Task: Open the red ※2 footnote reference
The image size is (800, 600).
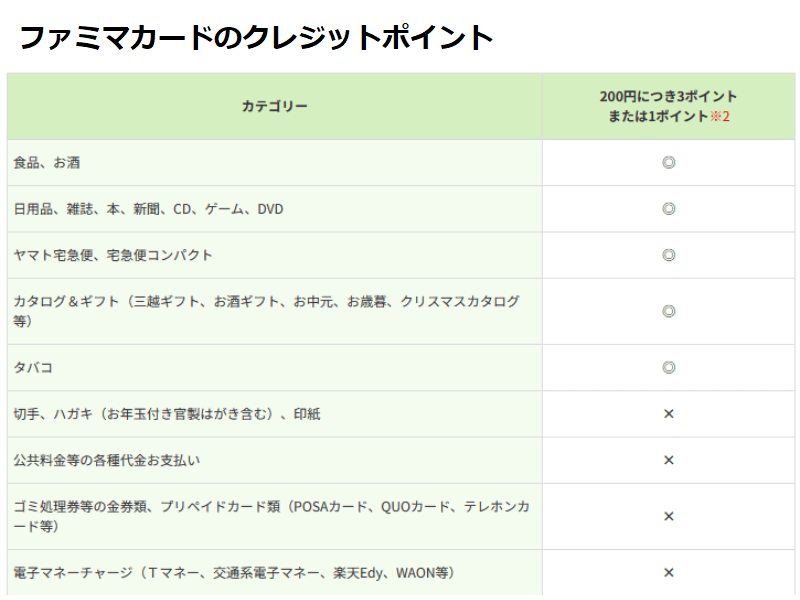Action: [721, 116]
